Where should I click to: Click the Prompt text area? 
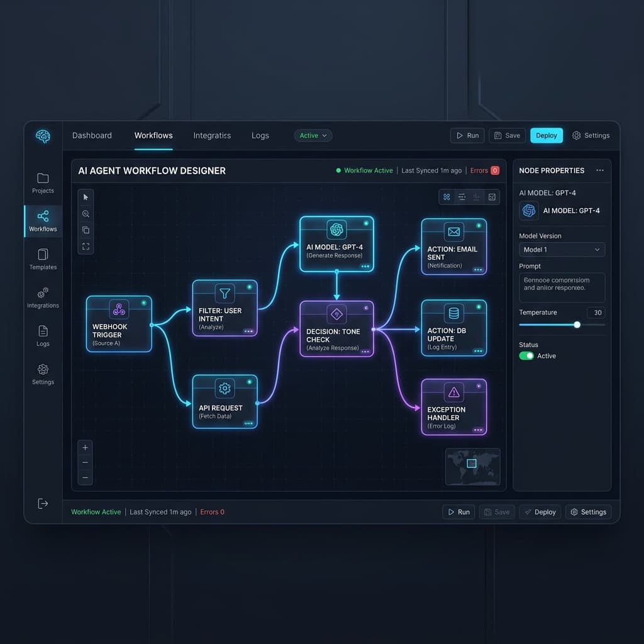click(x=562, y=287)
